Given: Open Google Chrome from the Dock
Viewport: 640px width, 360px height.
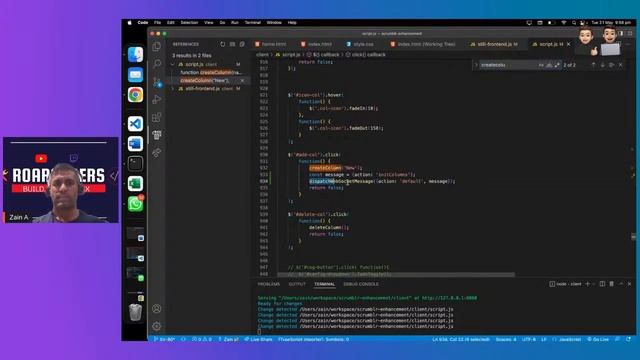Looking at the screenshot, I should click(x=135, y=95).
